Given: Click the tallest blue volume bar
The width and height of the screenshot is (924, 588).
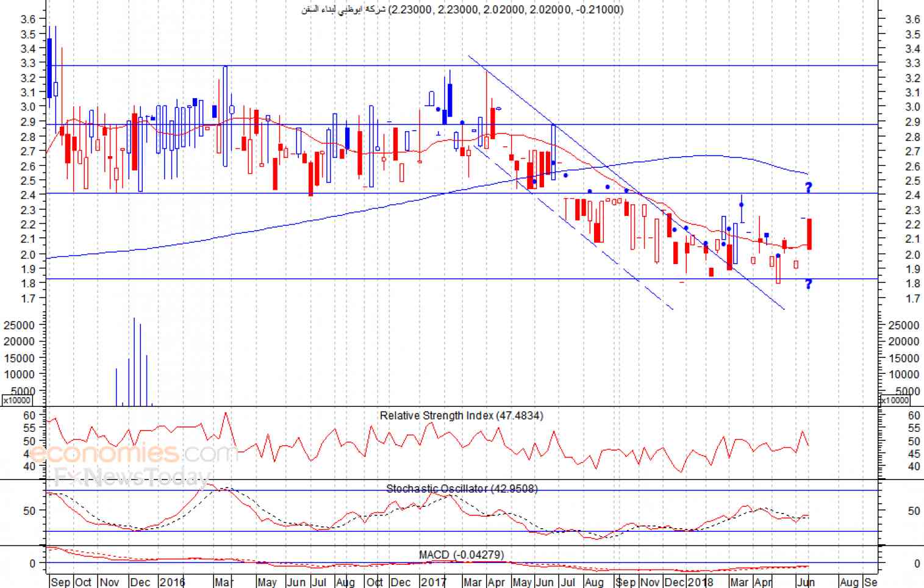Looking at the screenshot, I should pos(134,361).
